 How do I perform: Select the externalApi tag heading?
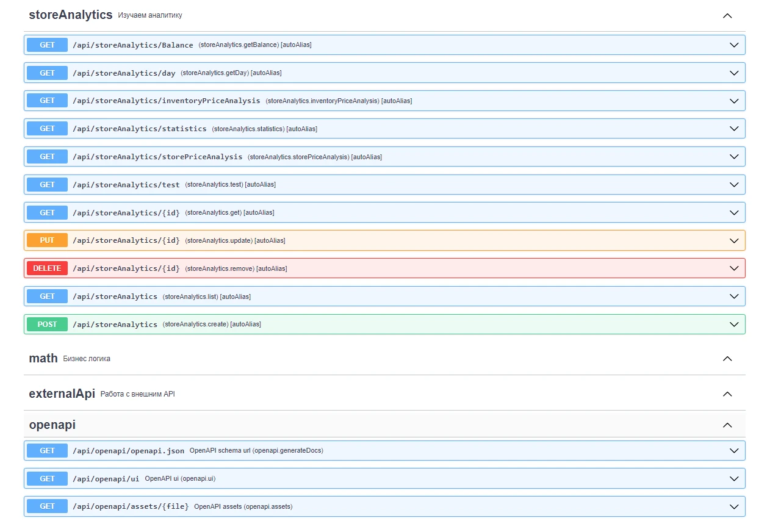(x=62, y=394)
